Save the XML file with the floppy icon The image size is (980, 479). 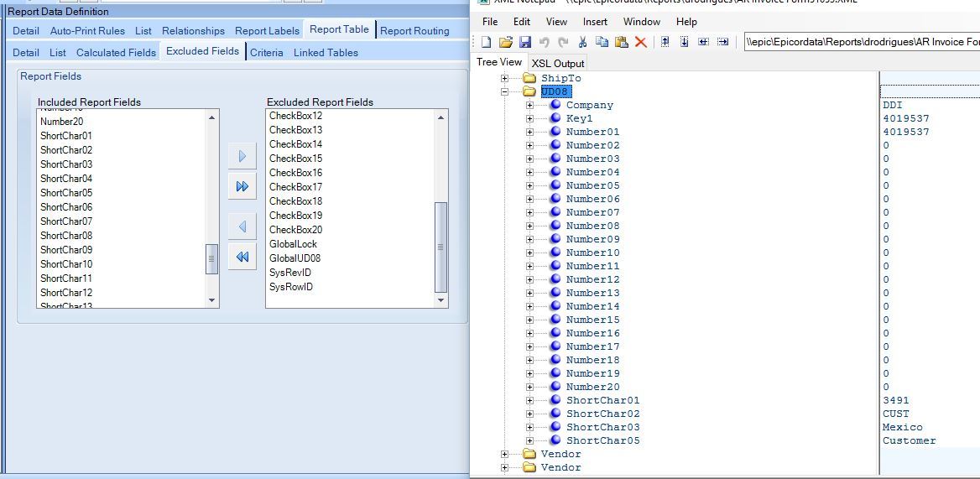point(525,42)
